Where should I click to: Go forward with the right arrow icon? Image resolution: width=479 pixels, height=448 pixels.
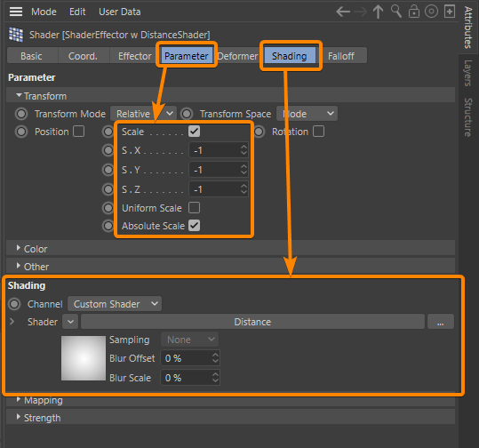[361, 12]
